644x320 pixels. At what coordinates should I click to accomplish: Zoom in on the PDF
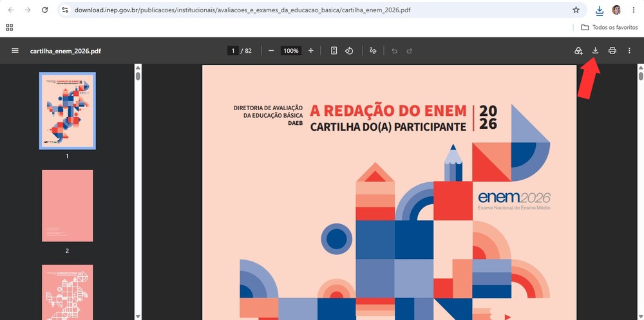click(310, 50)
